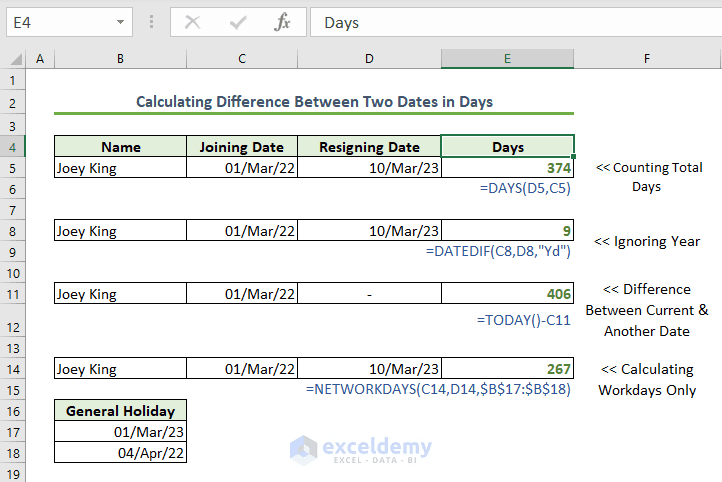Click the '=DATEDIF(C8,D8,"Yd")' formula text
The image size is (722, 482).
click(498, 251)
